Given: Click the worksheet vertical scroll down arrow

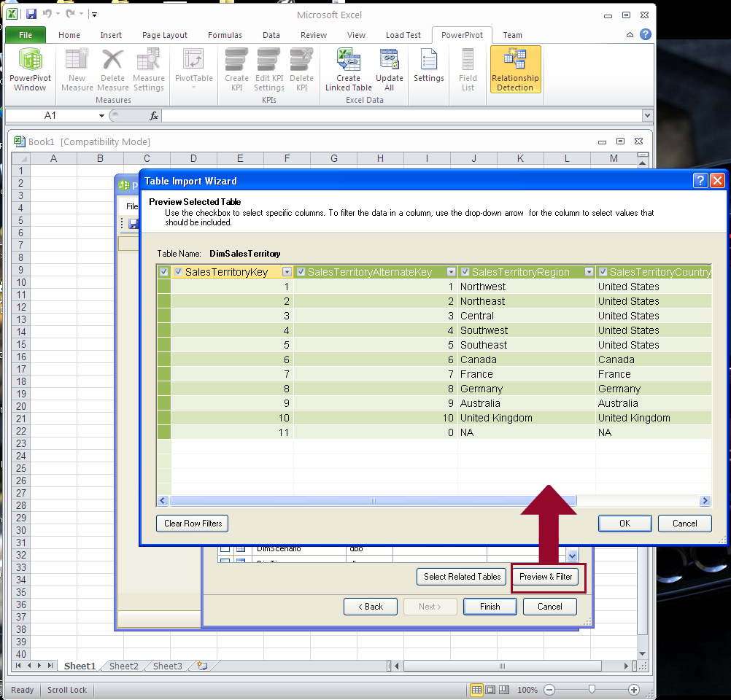Looking at the screenshot, I should 642,654.
